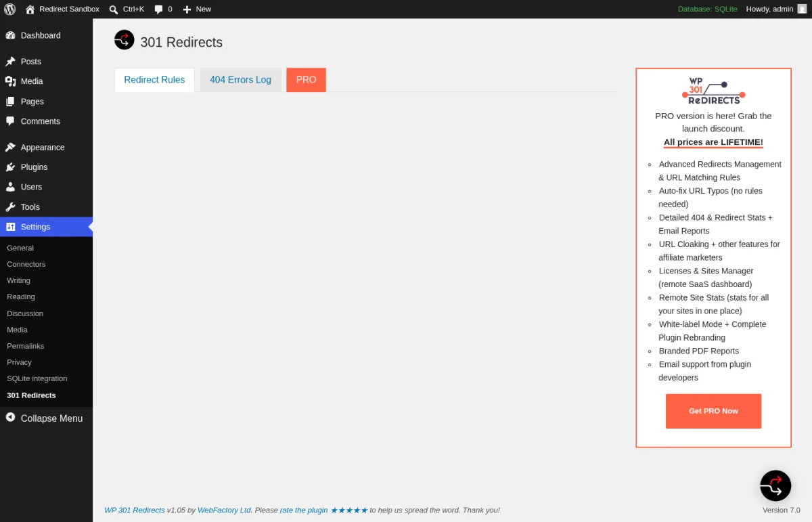Switch to the Redirect Rules tab
This screenshot has height=522, width=812.
[x=154, y=80]
